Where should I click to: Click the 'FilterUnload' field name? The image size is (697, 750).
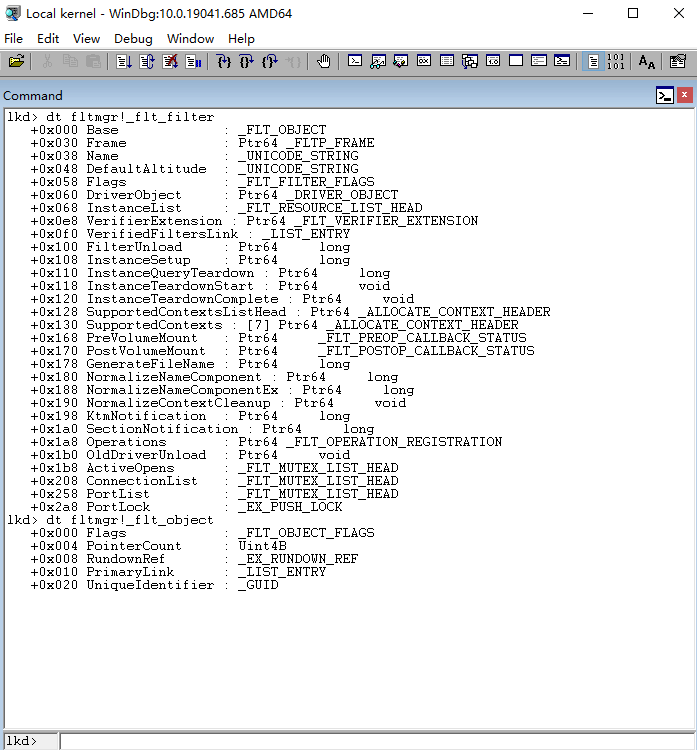(x=134, y=247)
